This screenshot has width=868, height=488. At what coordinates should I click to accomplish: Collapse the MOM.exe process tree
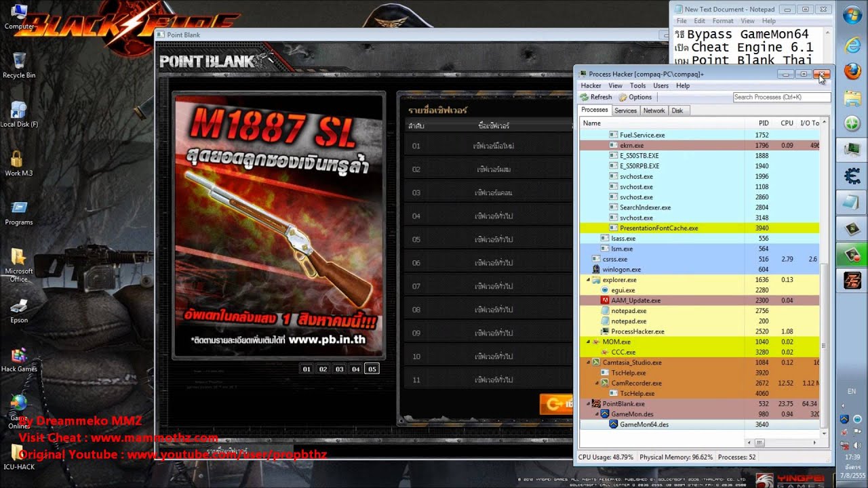[589, 342]
